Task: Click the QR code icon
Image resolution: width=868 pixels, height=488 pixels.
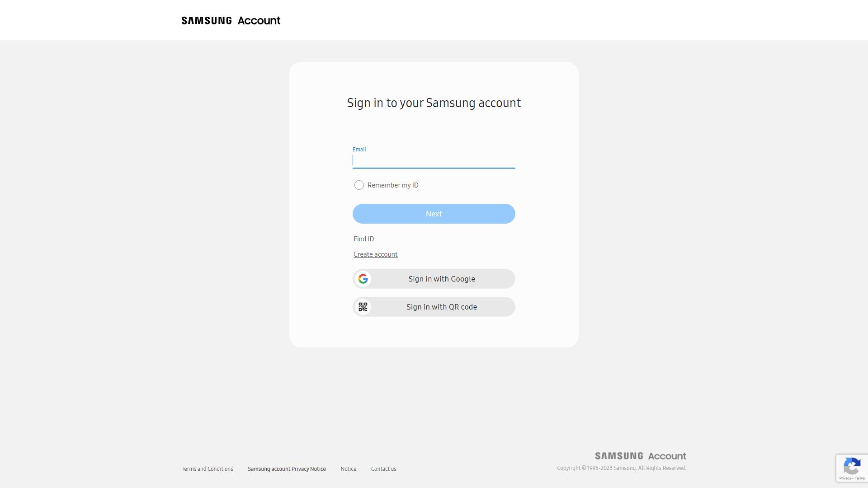Action: [x=363, y=307]
